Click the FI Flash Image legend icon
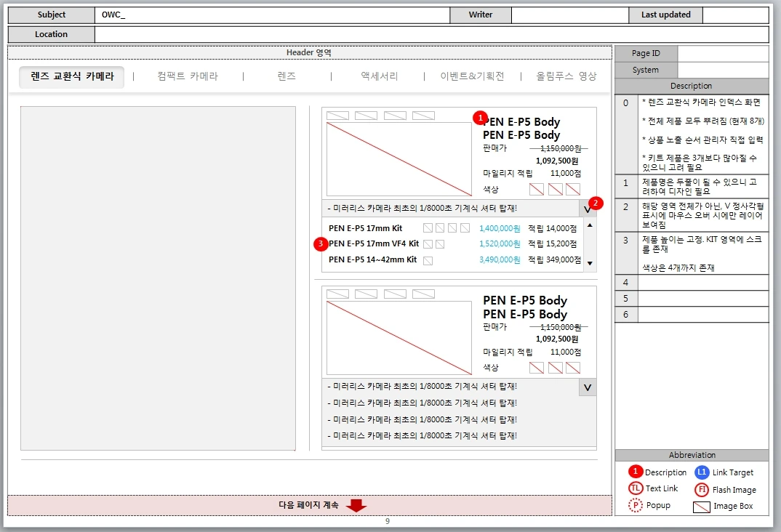Viewport: 781px width, 532px height. point(702,490)
